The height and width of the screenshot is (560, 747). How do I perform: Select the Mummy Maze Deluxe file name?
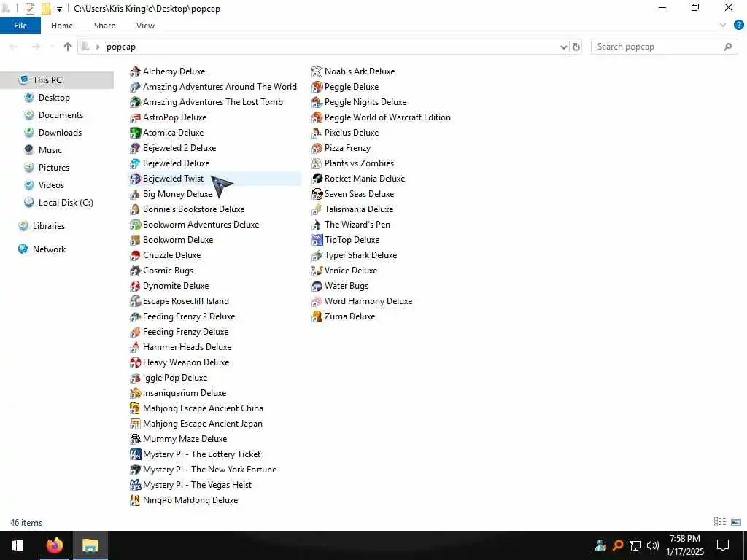point(185,439)
